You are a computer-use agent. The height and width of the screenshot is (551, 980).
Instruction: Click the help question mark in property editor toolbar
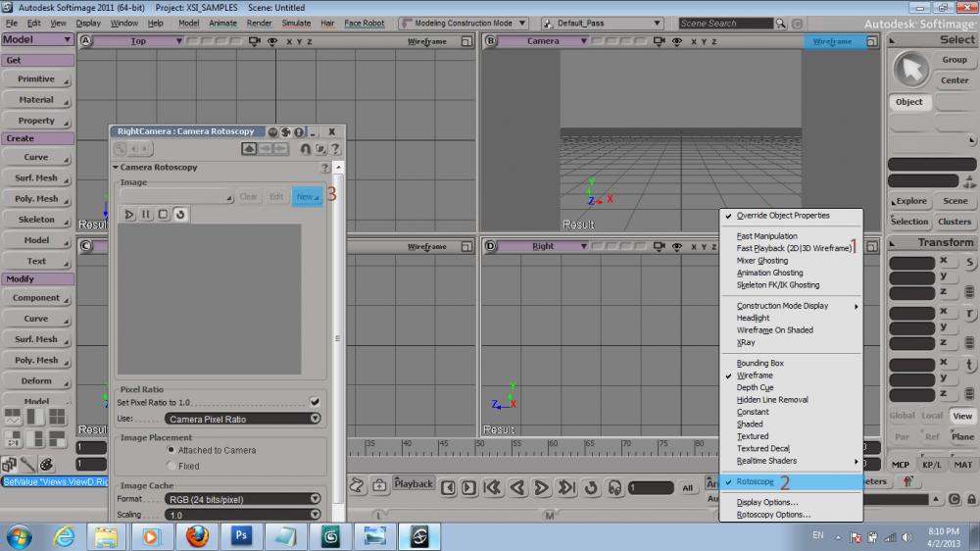[335, 149]
